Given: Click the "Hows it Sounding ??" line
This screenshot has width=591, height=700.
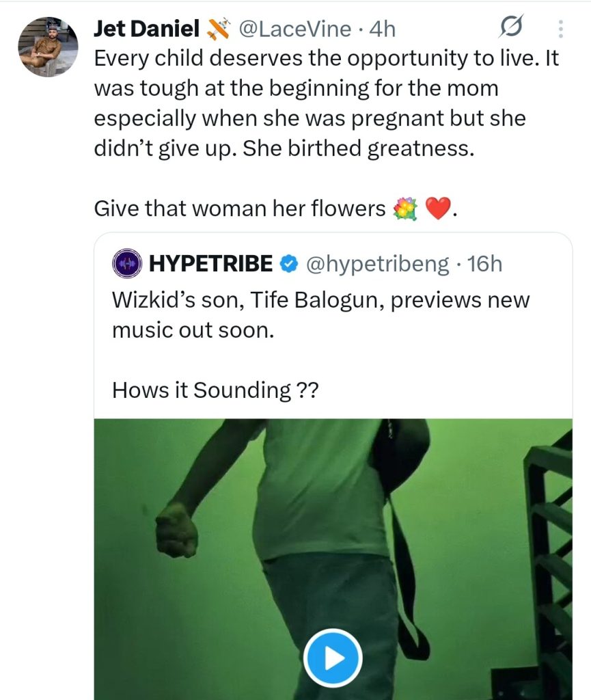Looking at the screenshot, I should point(215,390).
